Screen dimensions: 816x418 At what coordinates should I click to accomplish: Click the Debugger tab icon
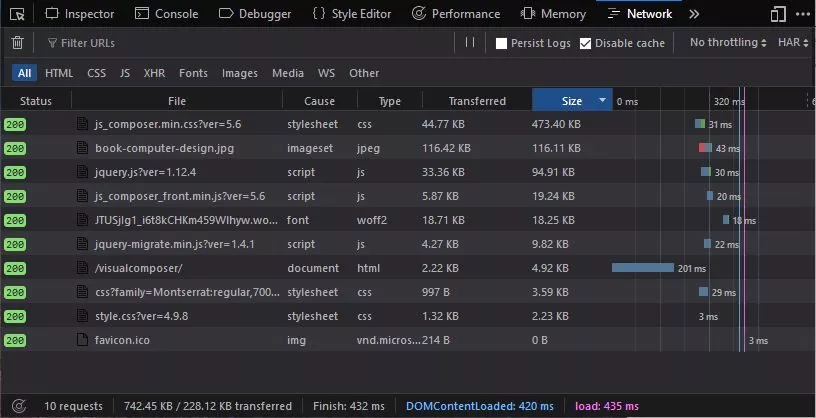click(x=226, y=14)
